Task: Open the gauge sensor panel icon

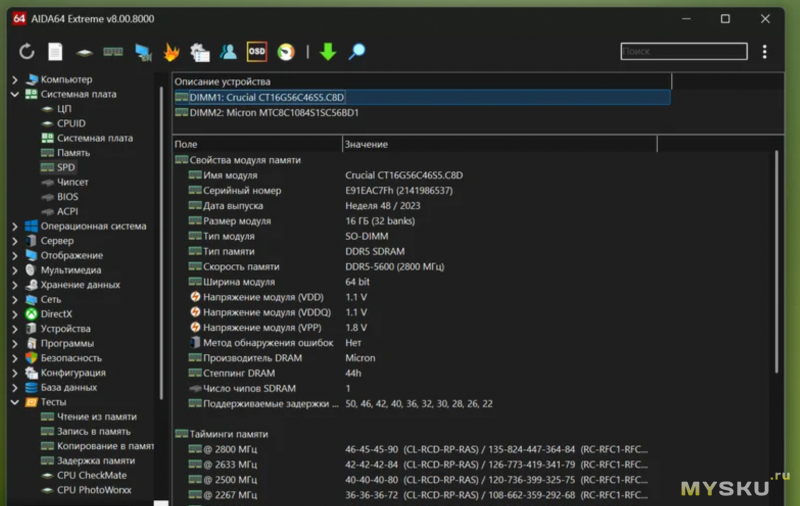Action: pyautogui.click(x=285, y=52)
